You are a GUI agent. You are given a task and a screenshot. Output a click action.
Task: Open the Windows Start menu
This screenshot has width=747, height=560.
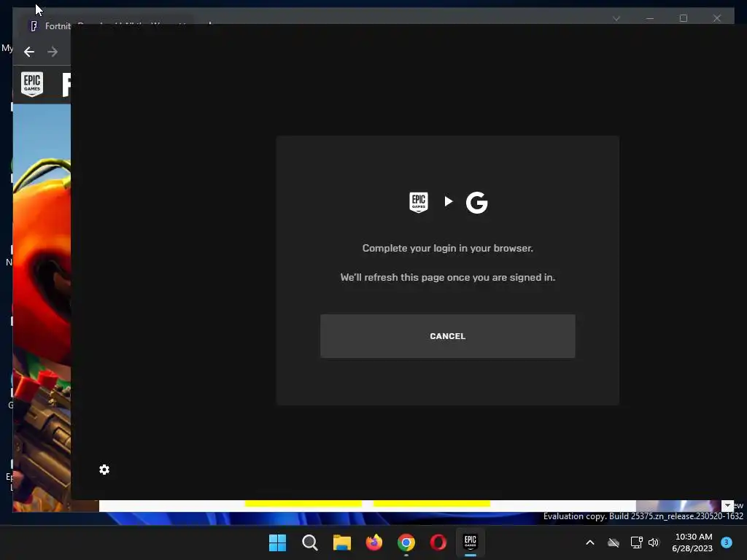[277, 542]
